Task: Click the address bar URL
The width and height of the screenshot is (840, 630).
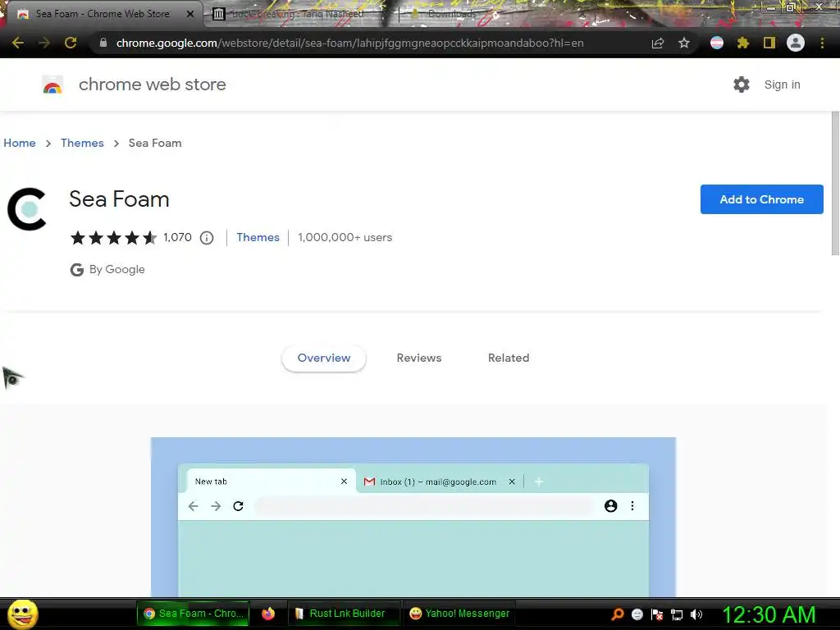Action: click(x=349, y=43)
